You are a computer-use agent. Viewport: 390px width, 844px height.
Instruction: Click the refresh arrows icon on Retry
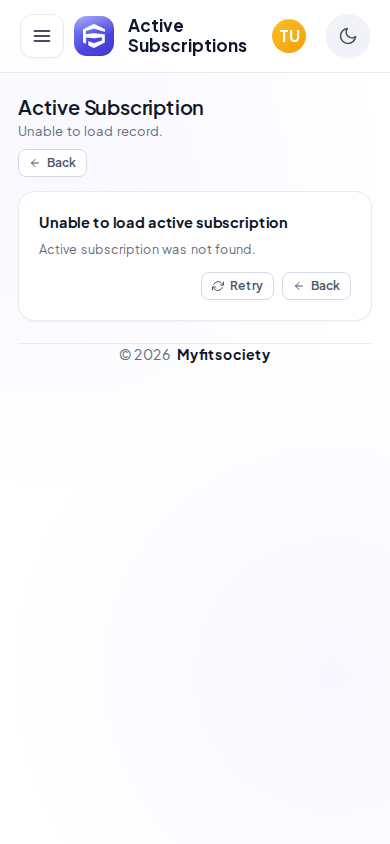(x=218, y=286)
